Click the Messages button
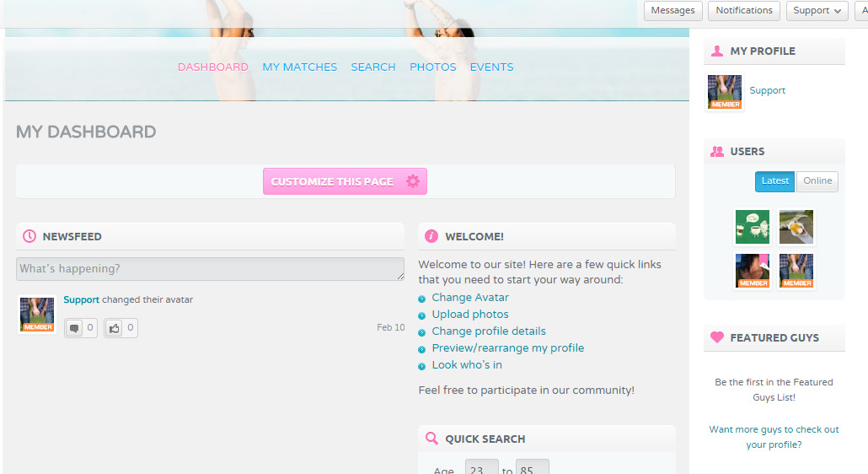 (672, 11)
